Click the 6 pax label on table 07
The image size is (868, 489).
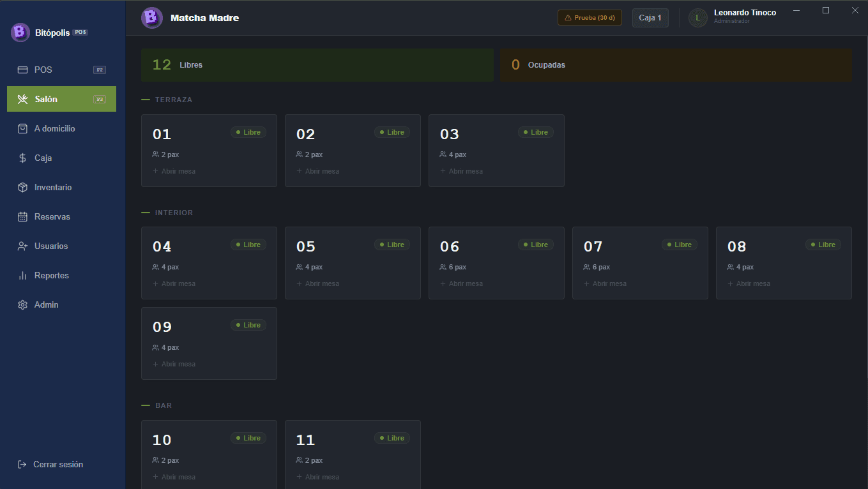point(601,267)
